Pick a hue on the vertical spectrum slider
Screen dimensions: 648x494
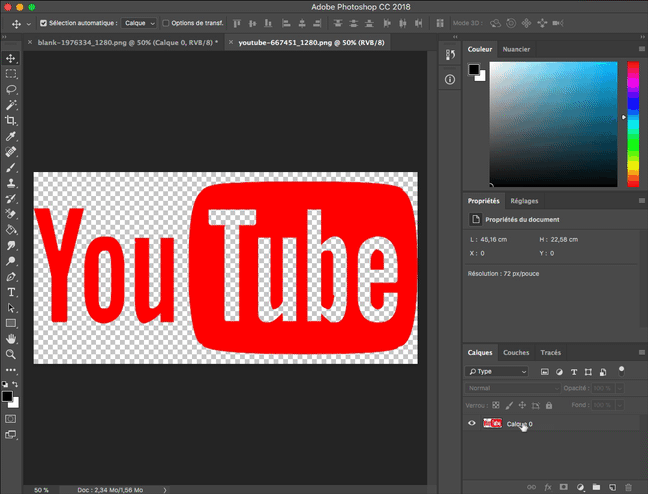(633, 124)
